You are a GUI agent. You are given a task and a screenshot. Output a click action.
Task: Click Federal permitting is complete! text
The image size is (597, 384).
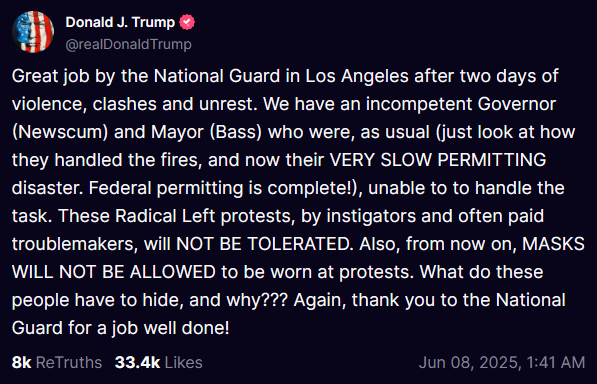(x=223, y=189)
